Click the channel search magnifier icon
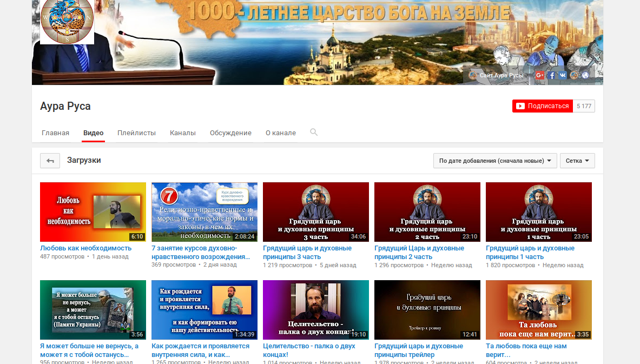Image resolution: width=640 pixels, height=364 pixels. [x=314, y=133]
